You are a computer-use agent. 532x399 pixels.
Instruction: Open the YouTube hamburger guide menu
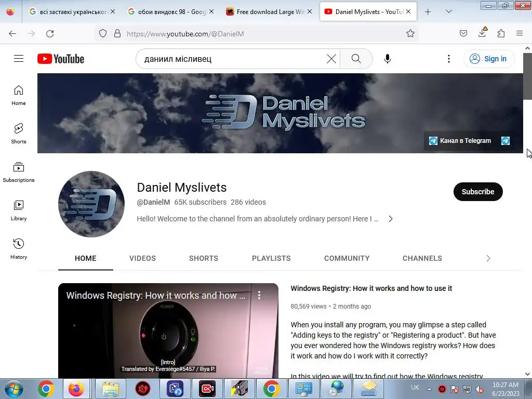(x=19, y=59)
